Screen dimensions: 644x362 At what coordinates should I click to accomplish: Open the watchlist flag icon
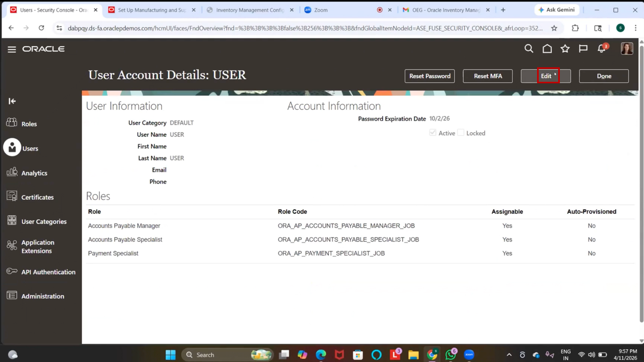point(583,49)
